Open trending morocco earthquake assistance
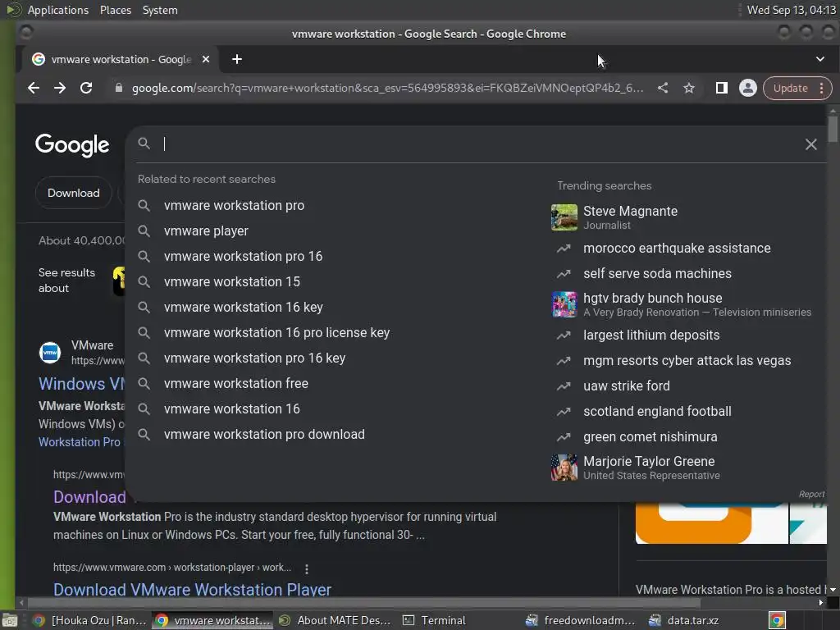The image size is (840, 630). [x=677, y=248]
